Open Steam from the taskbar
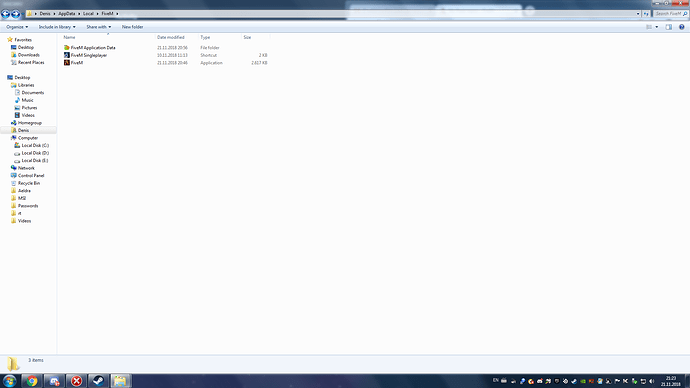This screenshot has width=690, height=388. click(x=98, y=381)
